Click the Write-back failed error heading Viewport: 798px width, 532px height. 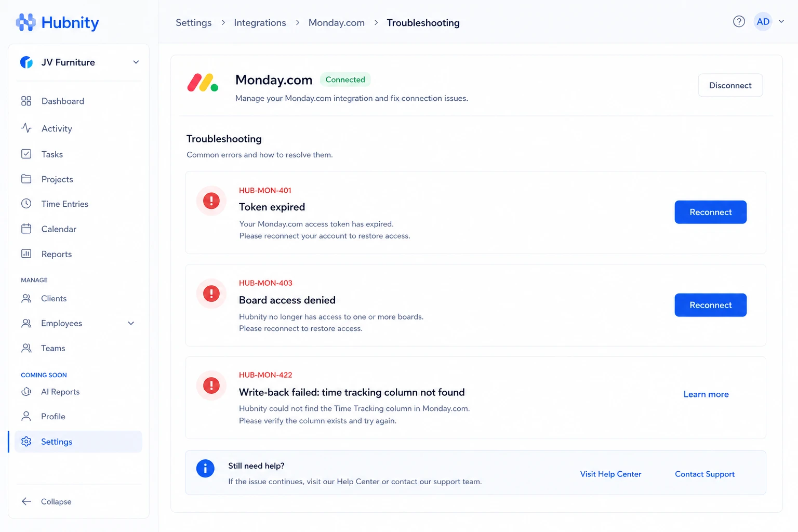(x=352, y=392)
